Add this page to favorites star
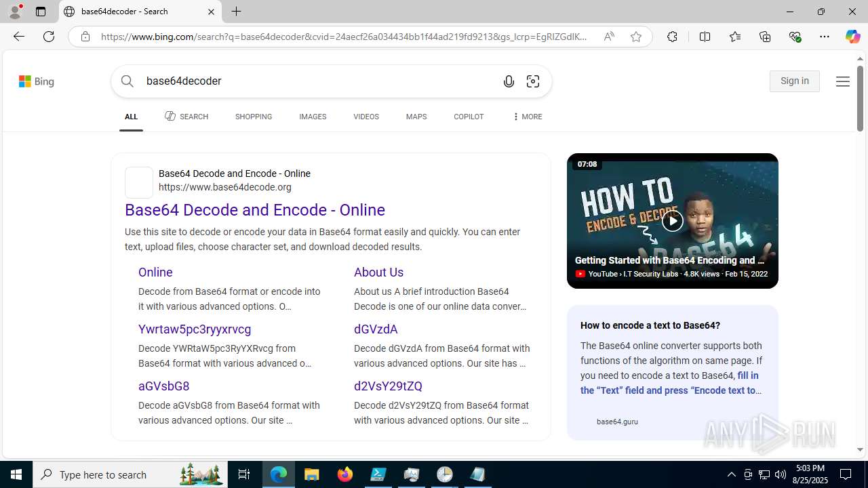 636,37
